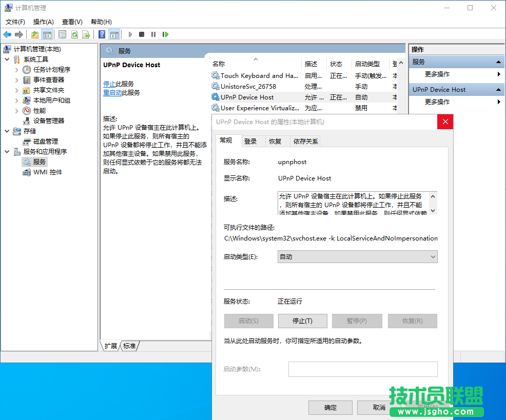Screen dimensions: 506x420
Task: Click the OK (确定) button
Action: [330, 407]
